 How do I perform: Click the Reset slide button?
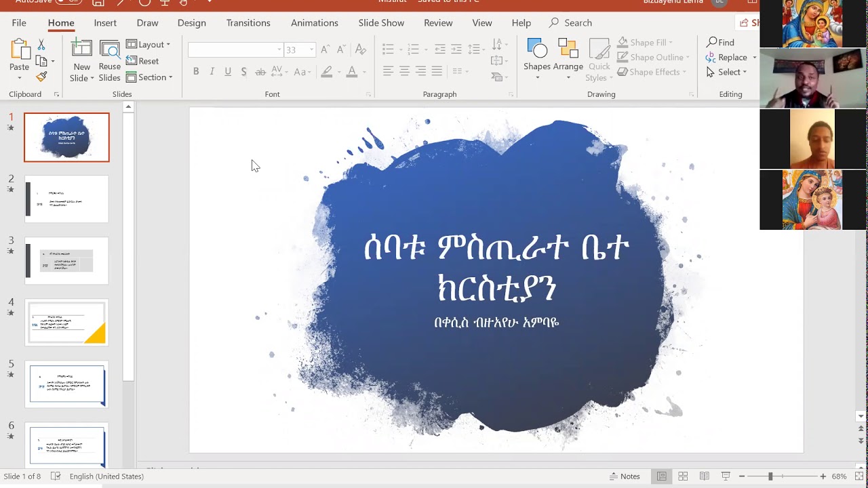(x=142, y=61)
